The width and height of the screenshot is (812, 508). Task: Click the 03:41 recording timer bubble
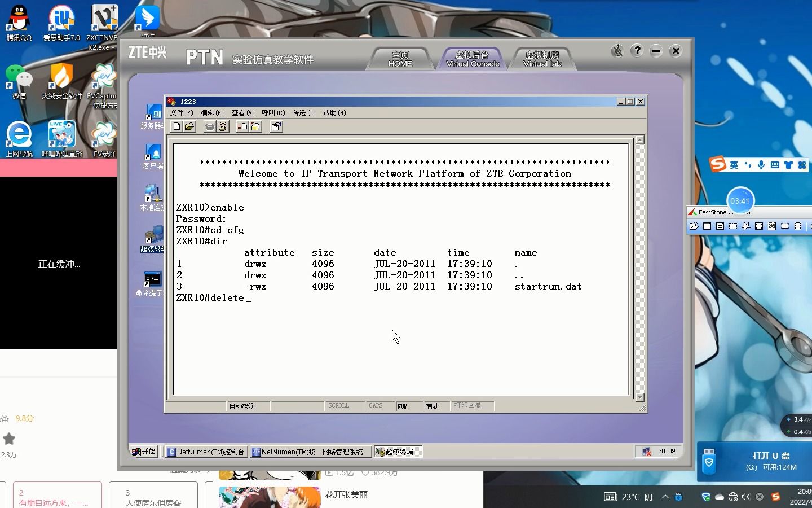(740, 200)
